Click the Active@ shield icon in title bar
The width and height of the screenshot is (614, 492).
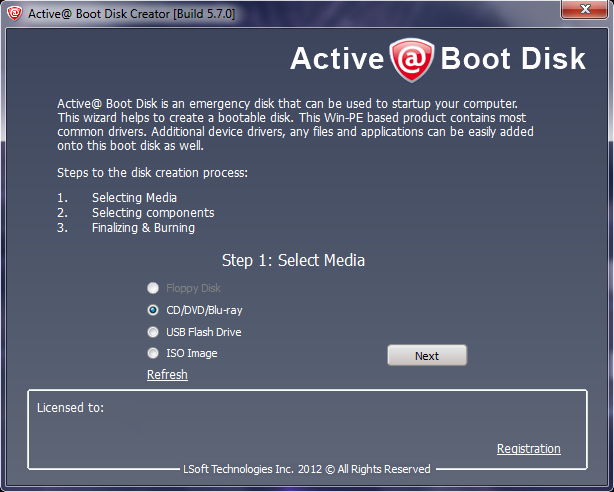coord(14,14)
